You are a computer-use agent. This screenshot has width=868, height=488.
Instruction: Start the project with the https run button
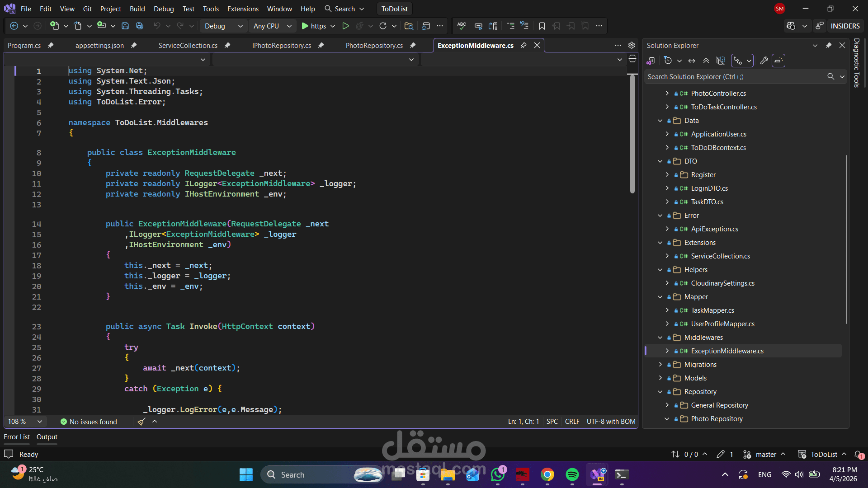coord(314,26)
